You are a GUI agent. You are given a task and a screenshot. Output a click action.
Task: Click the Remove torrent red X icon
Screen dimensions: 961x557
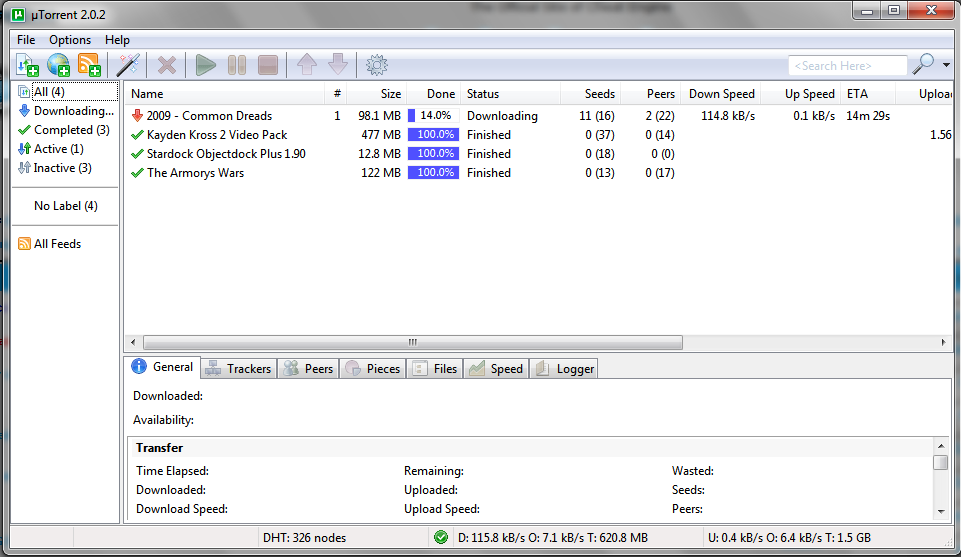tap(167, 66)
